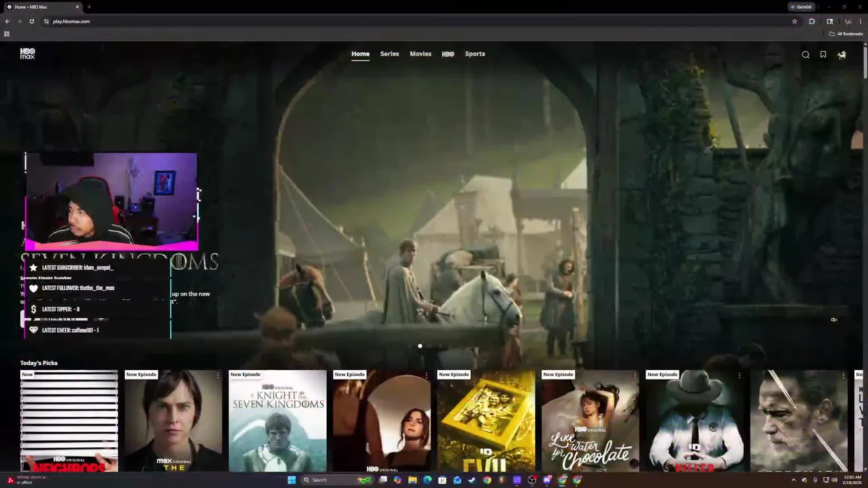Close the Home HBO Max tab
Image resolution: width=868 pixels, height=488 pixels.
[x=77, y=7]
